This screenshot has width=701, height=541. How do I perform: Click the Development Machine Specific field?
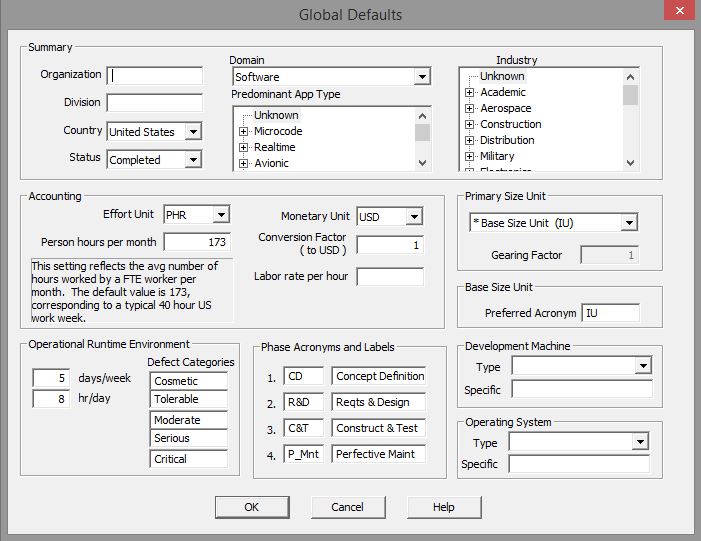582,389
